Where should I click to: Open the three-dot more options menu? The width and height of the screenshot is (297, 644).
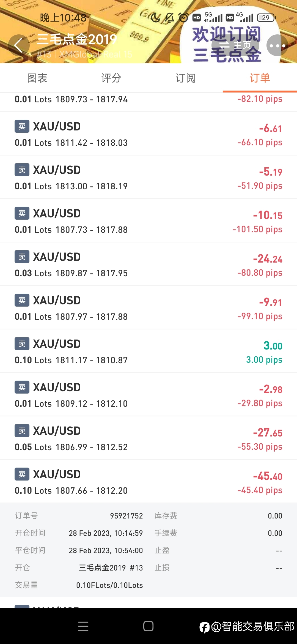pos(277,45)
